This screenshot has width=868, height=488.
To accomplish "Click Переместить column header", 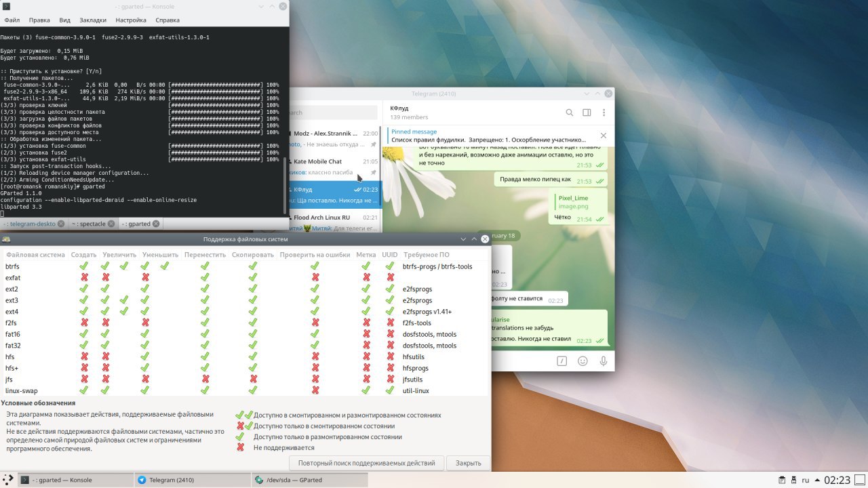I will pyautogui.click(x=205, y=255).
